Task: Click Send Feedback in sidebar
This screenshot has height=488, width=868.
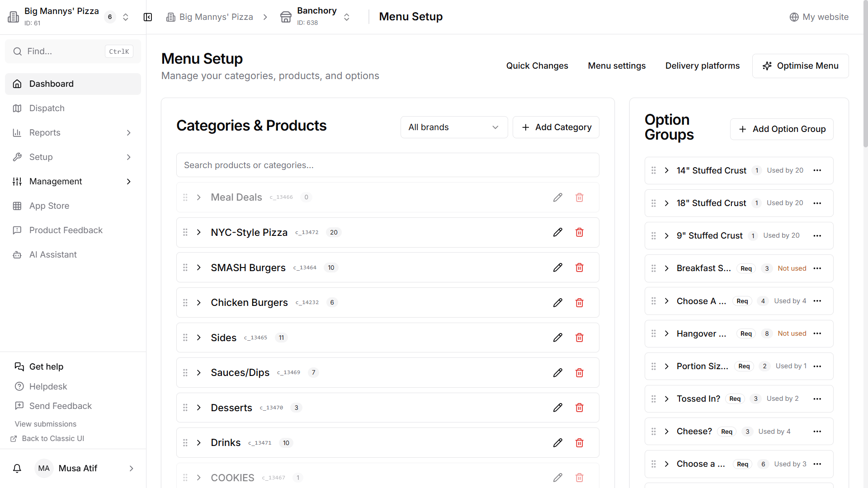Action: click(x=53, y=406)
